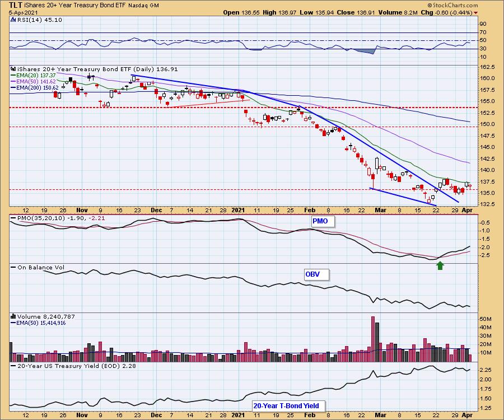This screenshot has height=420, width=504.
Task: Click 'Dec' on the price panel date axis
Action: (156, 210)
